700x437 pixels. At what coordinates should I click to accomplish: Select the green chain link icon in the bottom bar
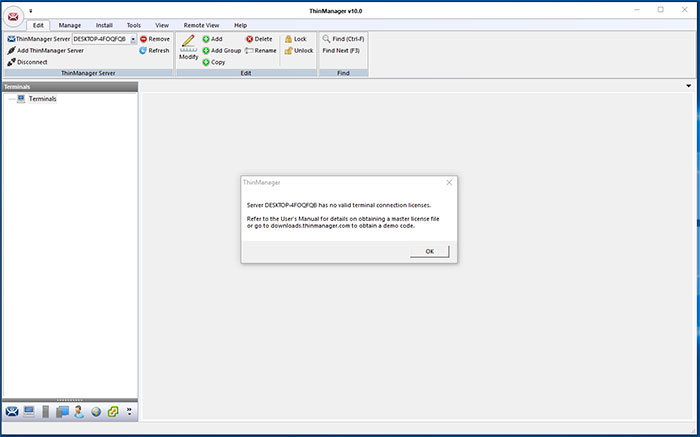tap(113, 412)
